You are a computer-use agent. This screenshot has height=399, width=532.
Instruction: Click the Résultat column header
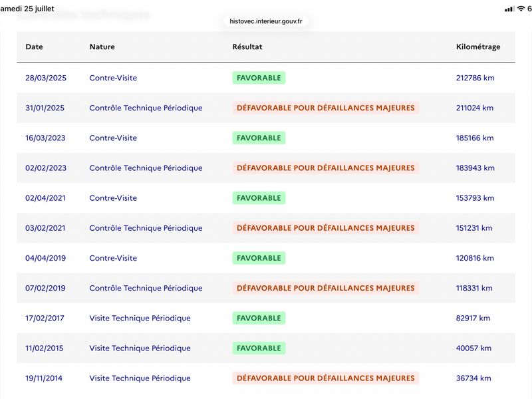tap(247, 47)
